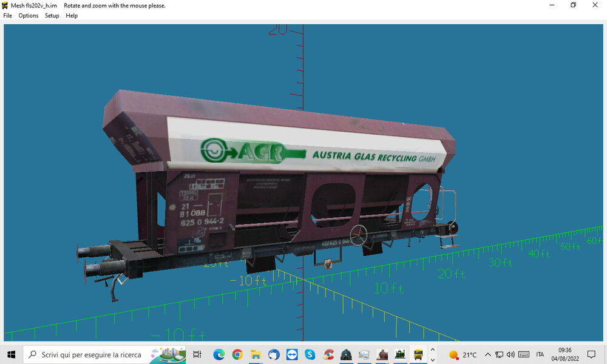
Task: Open the touch keyboard tray icon
Action: click(524, 354)
